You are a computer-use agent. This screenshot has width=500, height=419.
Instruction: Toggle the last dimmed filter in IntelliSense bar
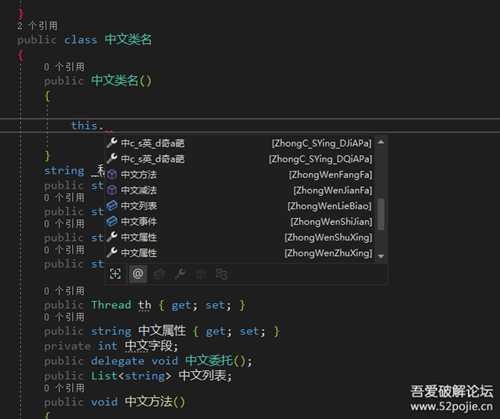click(x=222, y=274)
